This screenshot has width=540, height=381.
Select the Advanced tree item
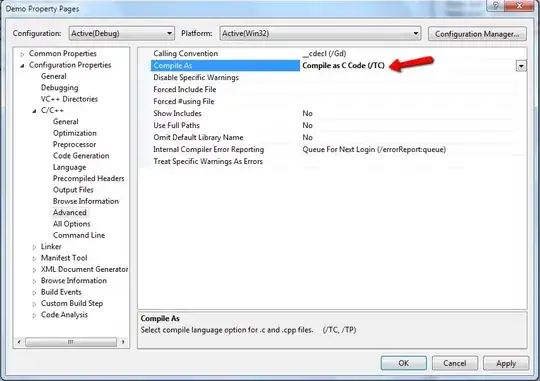pos(70,213)
